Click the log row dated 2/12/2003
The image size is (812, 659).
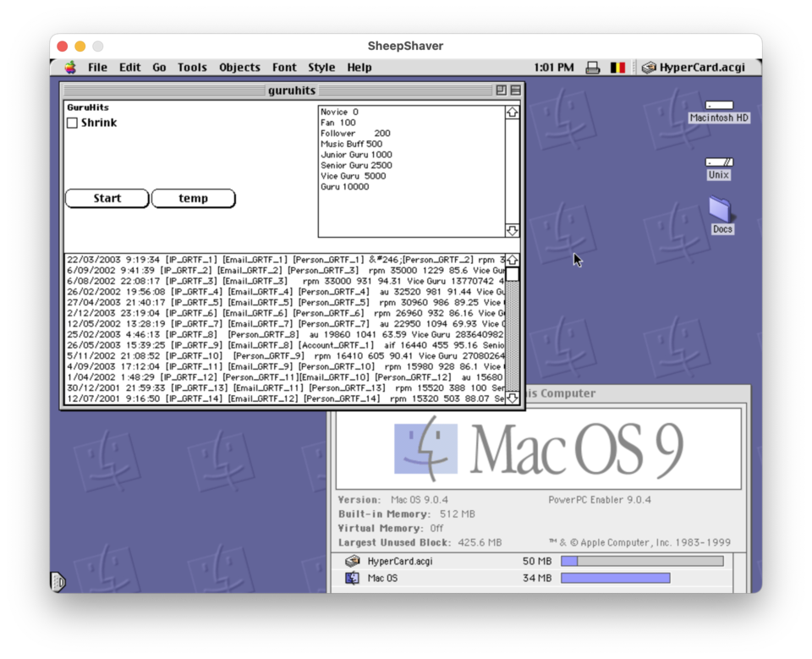(x=285, y=313)
